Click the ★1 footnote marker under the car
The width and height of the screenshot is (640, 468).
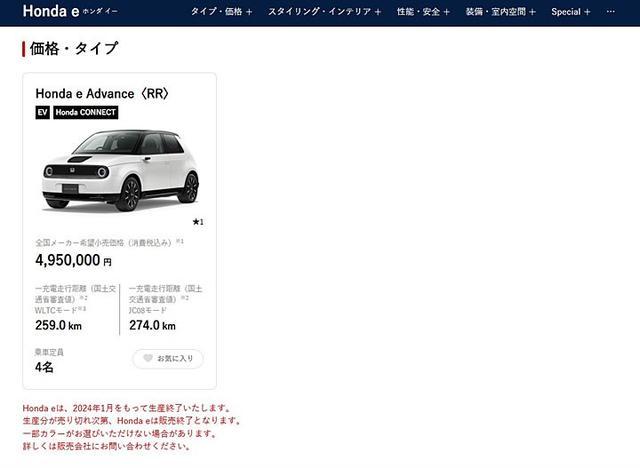[198, 222]
